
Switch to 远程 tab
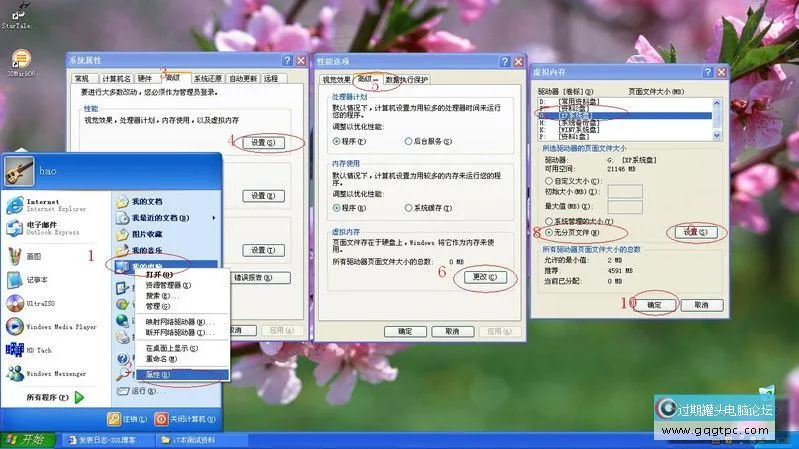271,78
